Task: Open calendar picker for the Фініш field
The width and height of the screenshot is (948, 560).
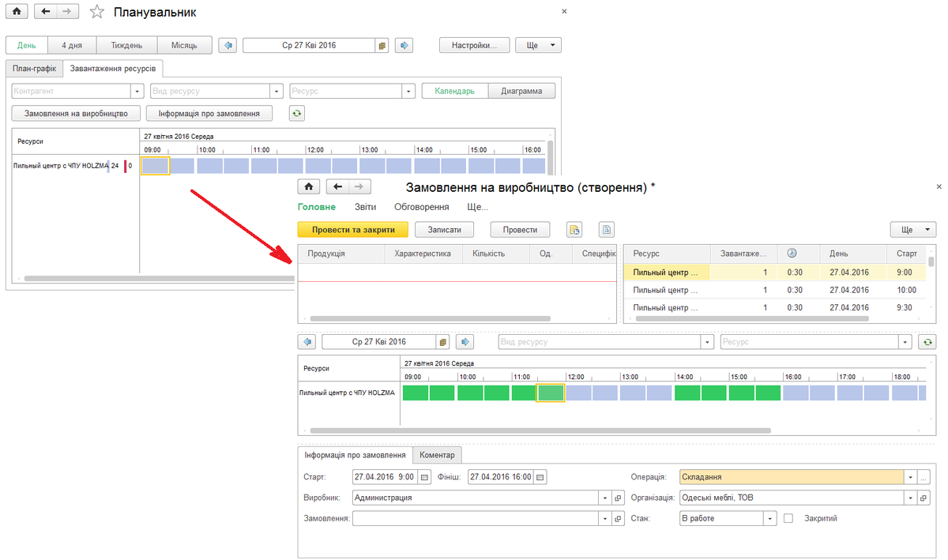Action: coord(540,477)
